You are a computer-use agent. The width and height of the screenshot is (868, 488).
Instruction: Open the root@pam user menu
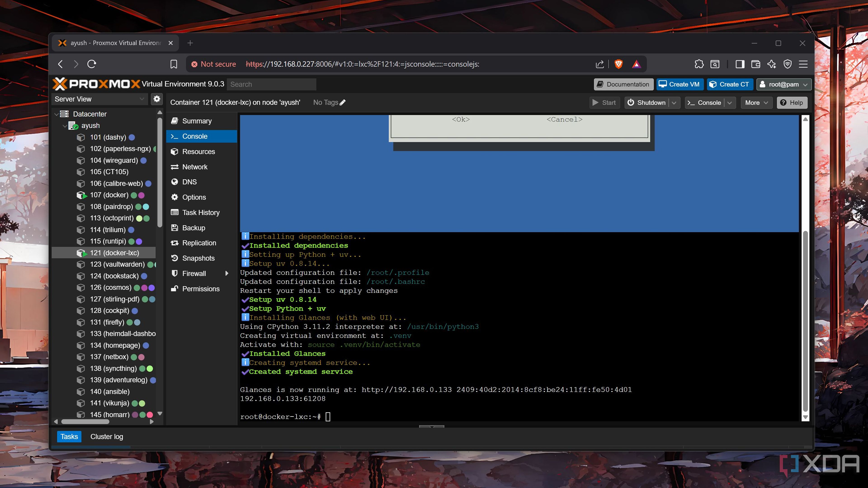pyautogui.click(x=784, y=84)
